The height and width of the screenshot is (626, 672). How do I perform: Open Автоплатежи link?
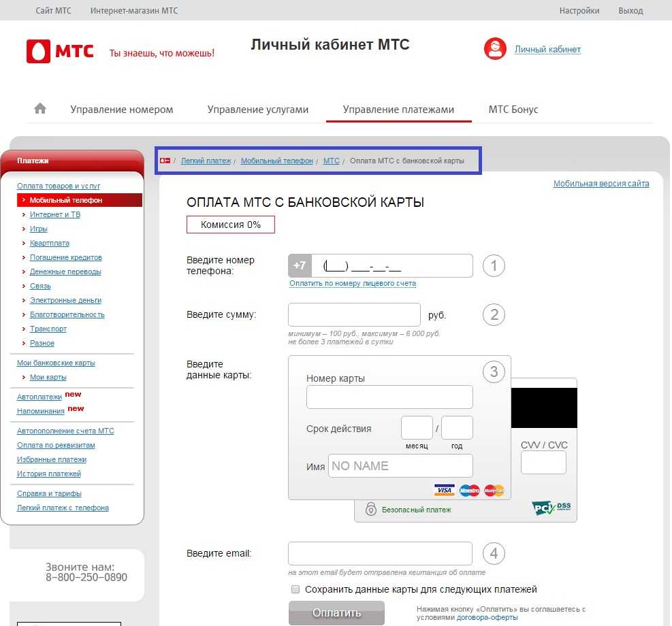[39, 397]
